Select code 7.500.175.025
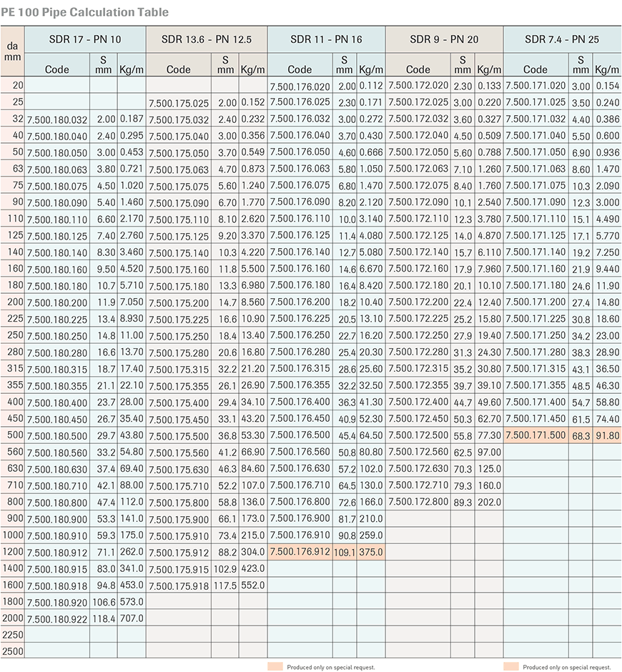This screenshot has width=622, height=672. coord(179,103)
